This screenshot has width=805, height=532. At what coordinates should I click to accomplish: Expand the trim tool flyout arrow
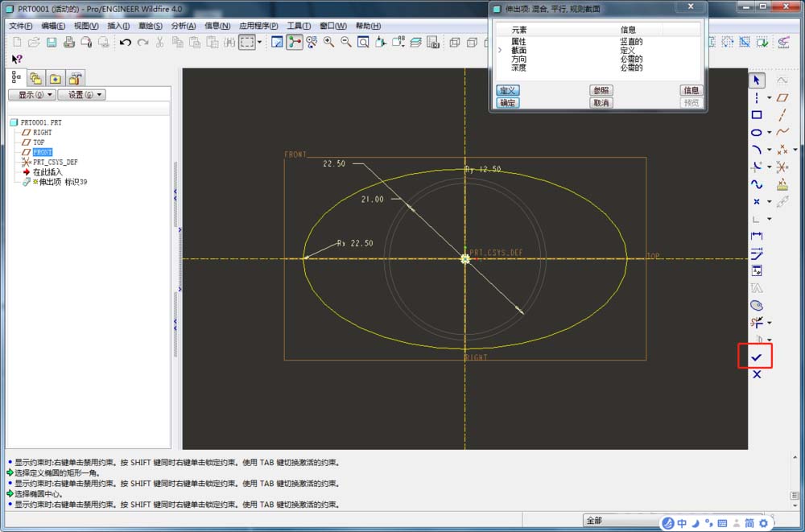(769, 323)
